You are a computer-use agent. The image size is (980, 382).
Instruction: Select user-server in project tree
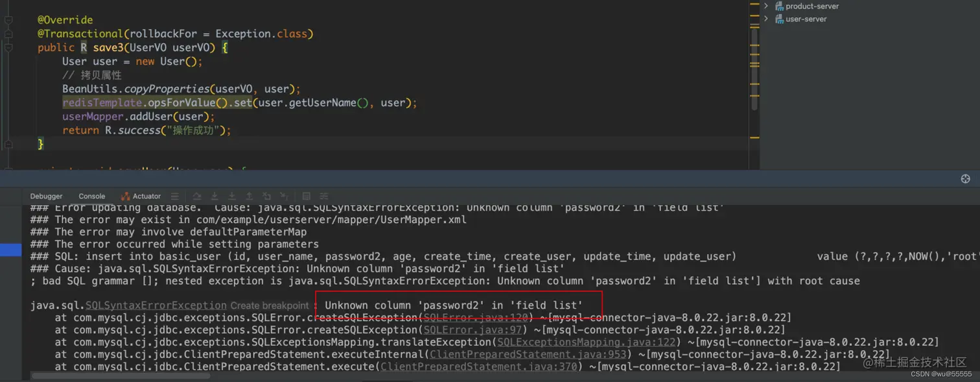[x=806, y=19]
